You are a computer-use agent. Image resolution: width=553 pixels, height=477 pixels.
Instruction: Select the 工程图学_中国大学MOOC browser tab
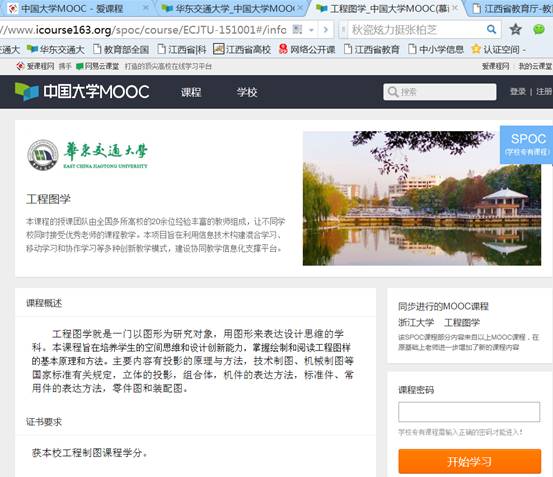point(389,8)
